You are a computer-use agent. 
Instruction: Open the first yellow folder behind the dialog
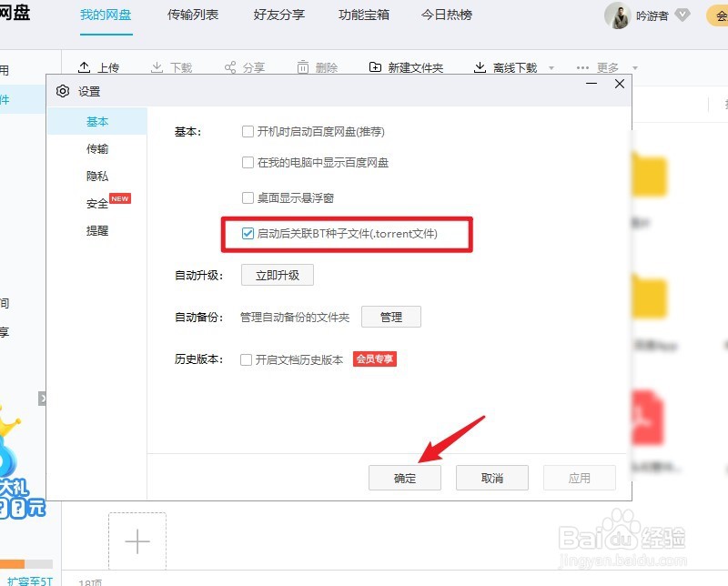click(649, 176)
